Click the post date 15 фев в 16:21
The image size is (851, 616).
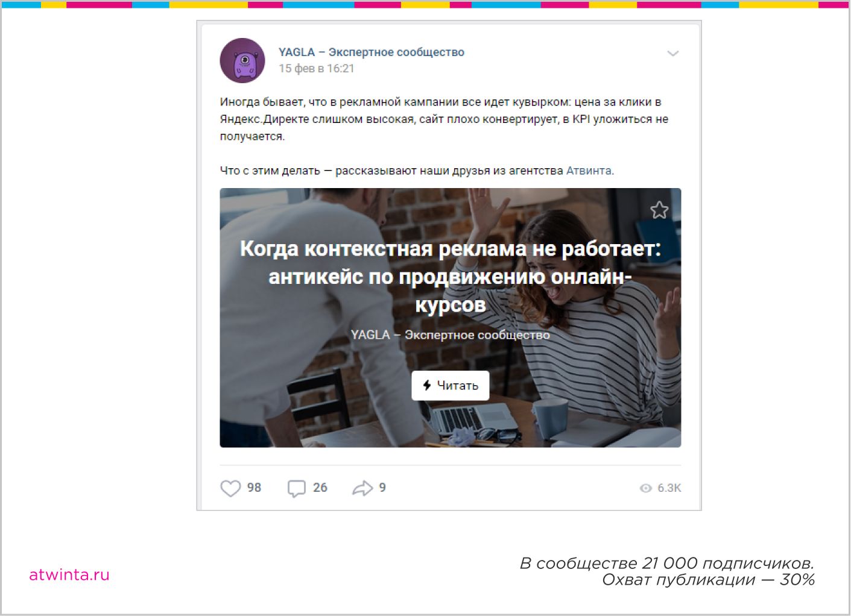point(317,69)
